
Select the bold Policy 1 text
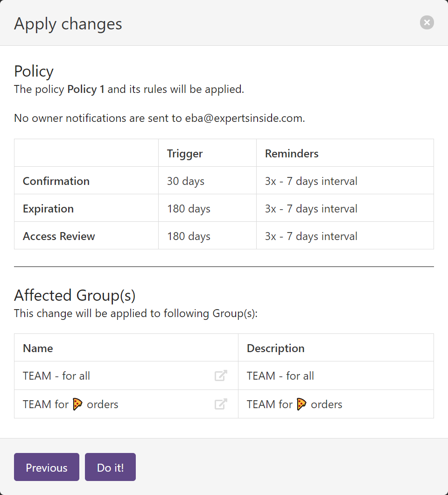tap(86, 89)
